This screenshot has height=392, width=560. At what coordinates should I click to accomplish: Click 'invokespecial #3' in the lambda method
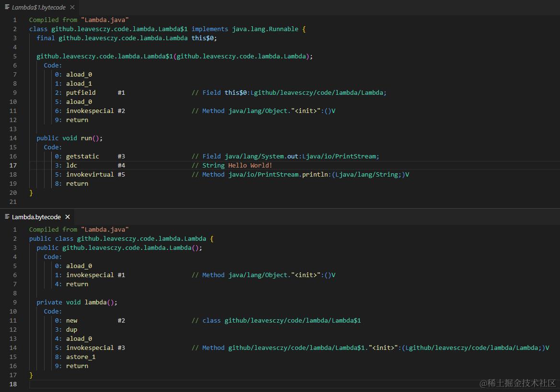pos(95,347)
